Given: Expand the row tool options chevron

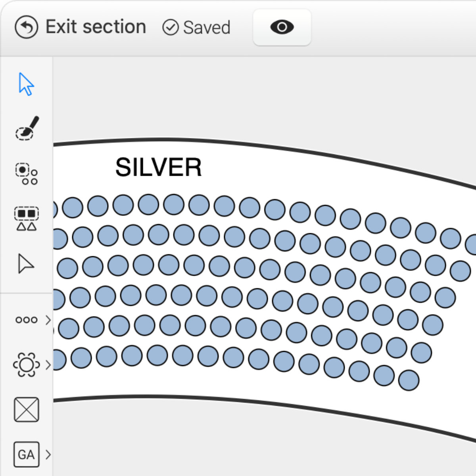Looking at the screenshot, I should point(48,320).
